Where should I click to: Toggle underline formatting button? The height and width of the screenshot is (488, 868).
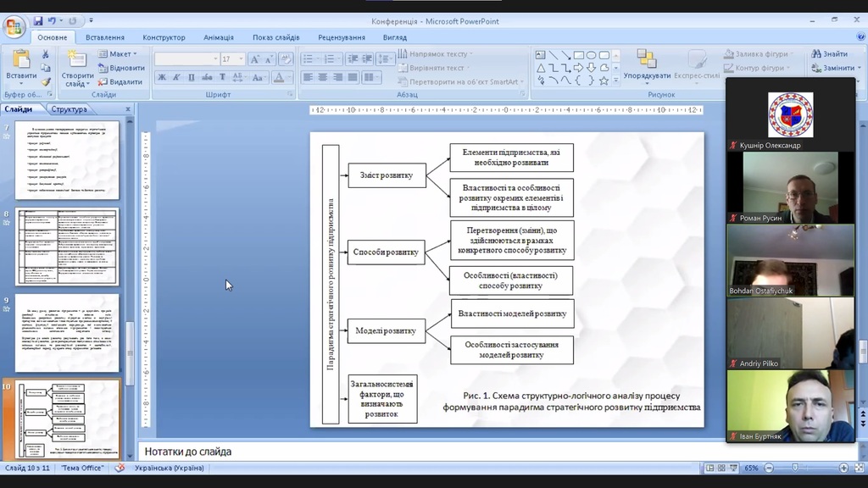point(191,78)
